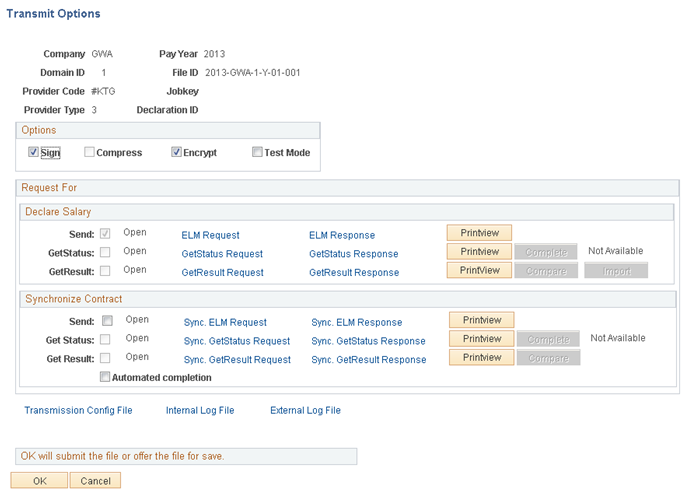Image resolution: width=689 pixels, height=495 pixels.
Task: Click Printview in Synchronize Contract Send row
Action: click(482, 320)
